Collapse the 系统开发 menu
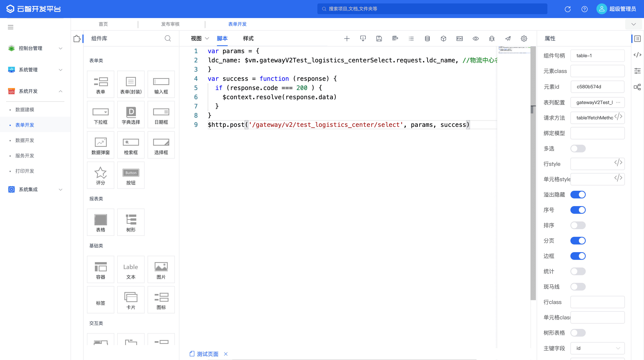The width and height of the screenshot is (644, 360). coord(35,91)
